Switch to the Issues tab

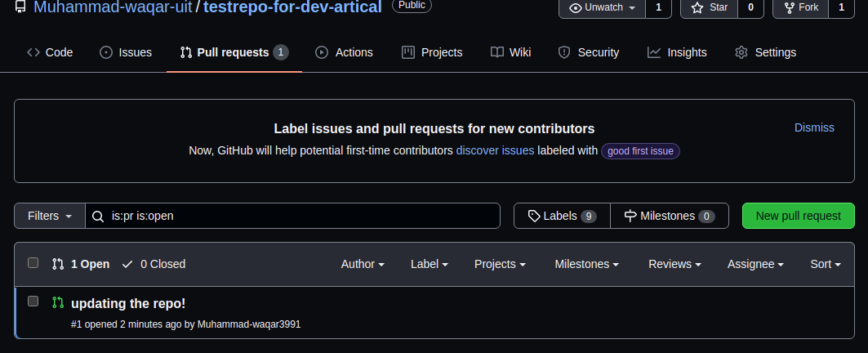coord(126,52)
